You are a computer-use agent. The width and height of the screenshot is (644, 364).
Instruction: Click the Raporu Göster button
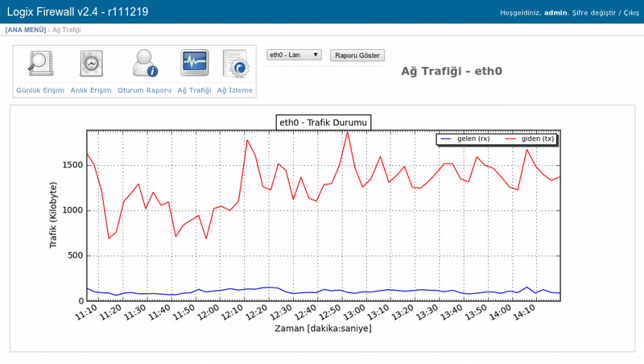[x=357, y=56]
